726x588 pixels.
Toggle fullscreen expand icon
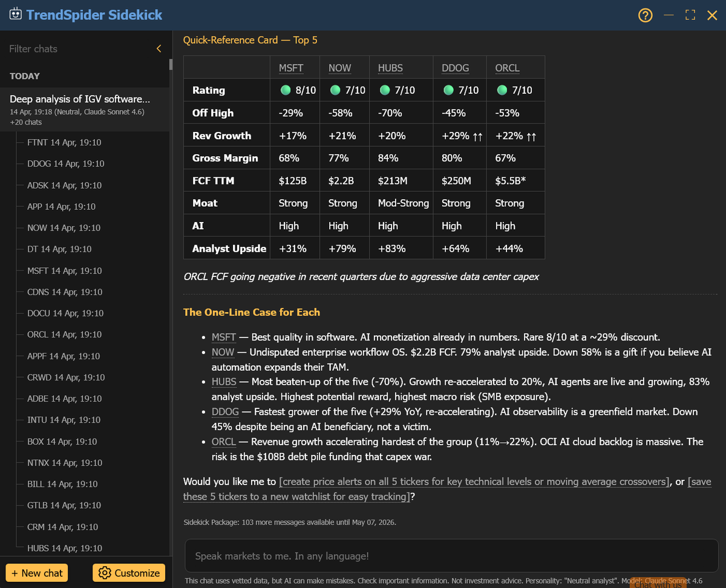click(690, 15)
